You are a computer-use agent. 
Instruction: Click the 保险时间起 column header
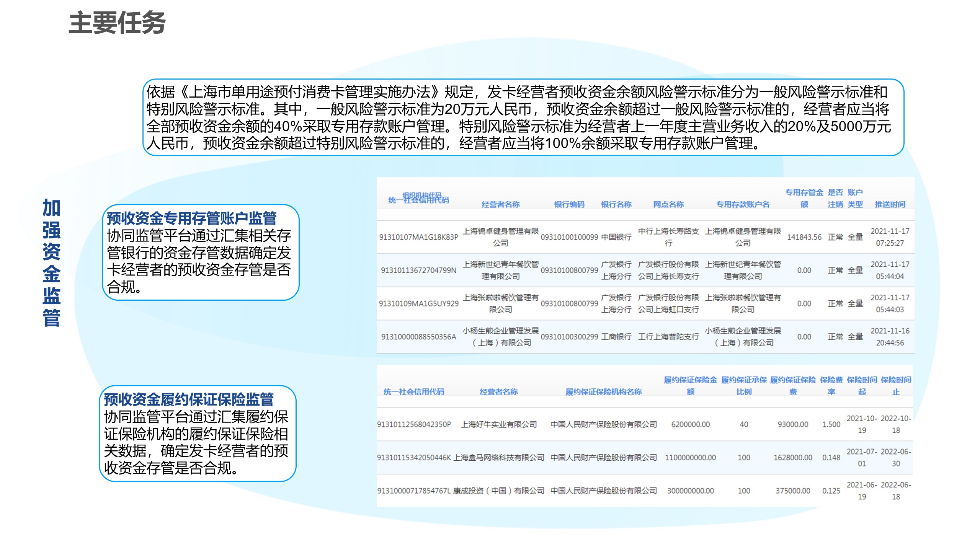(862, 386)
